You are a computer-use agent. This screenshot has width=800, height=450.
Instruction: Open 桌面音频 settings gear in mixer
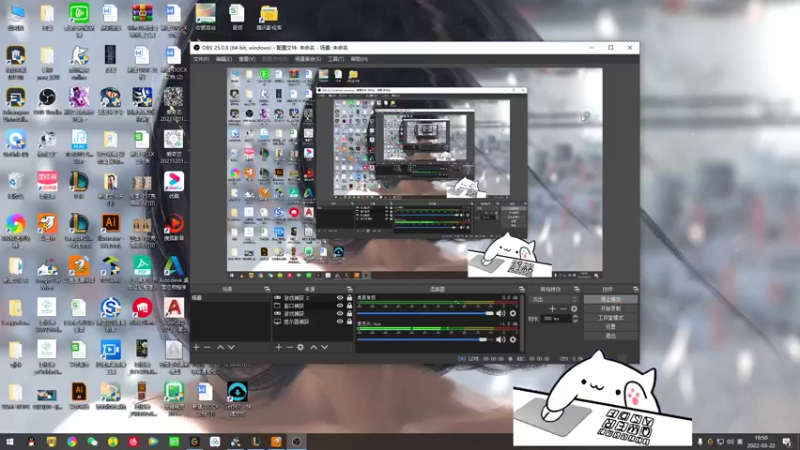513,313
